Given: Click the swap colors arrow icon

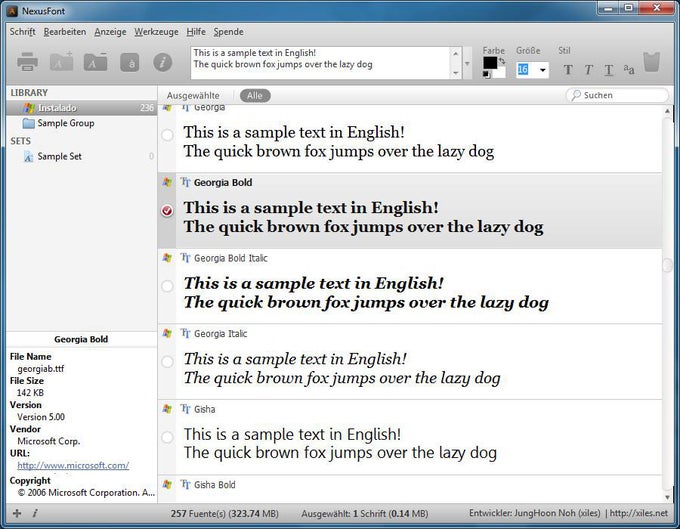Looking at the screenshot, I should [502, 61].
